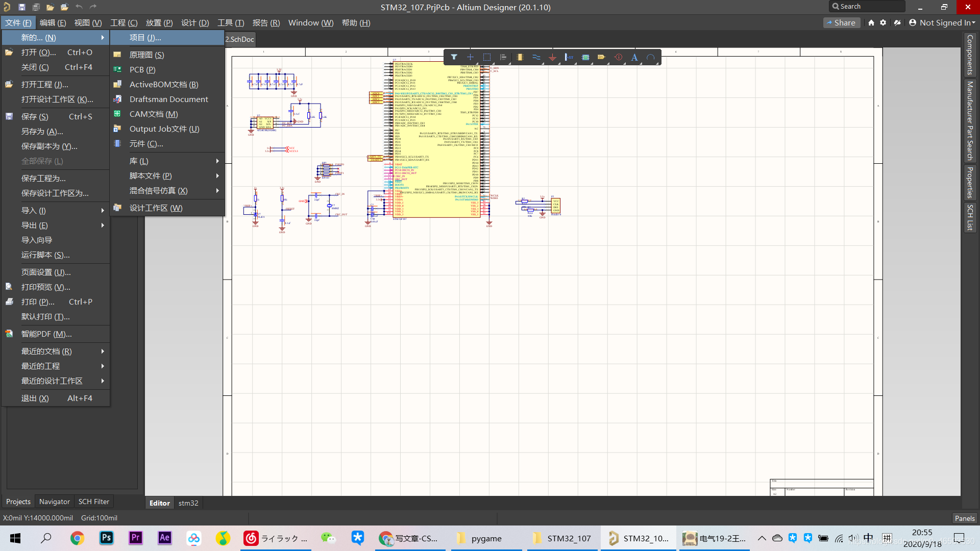
Task: Click the filter icon in schematic toolbar
Action: pyautogui.click(x=454, y=57)
